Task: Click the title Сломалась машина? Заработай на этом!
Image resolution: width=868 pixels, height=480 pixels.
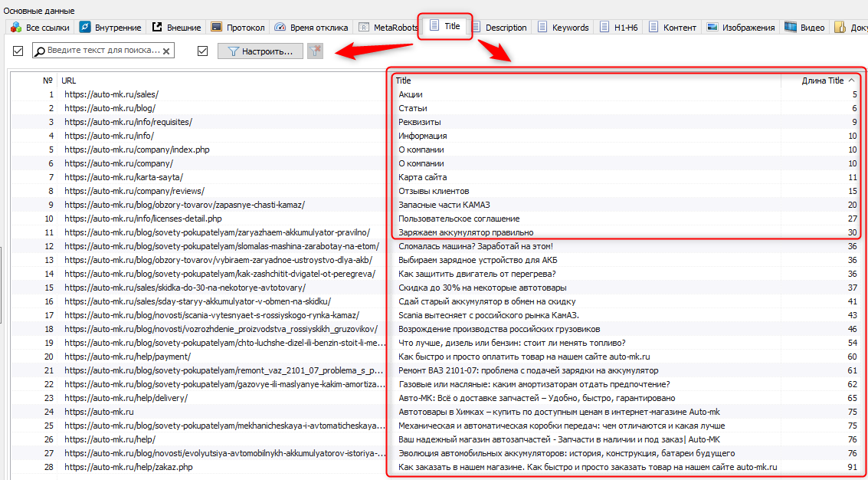Action: pyautogui.click(x=476, y=246)
